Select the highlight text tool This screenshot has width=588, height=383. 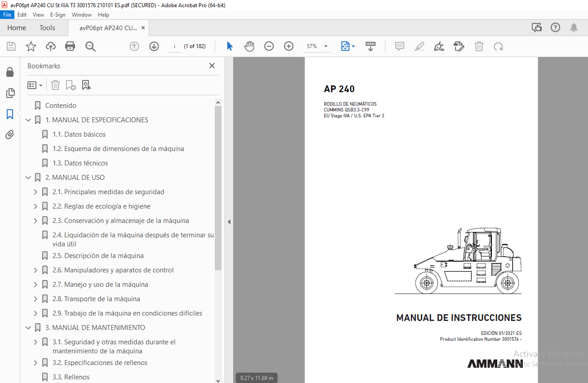pyautogui.click(x=420, y=46)
